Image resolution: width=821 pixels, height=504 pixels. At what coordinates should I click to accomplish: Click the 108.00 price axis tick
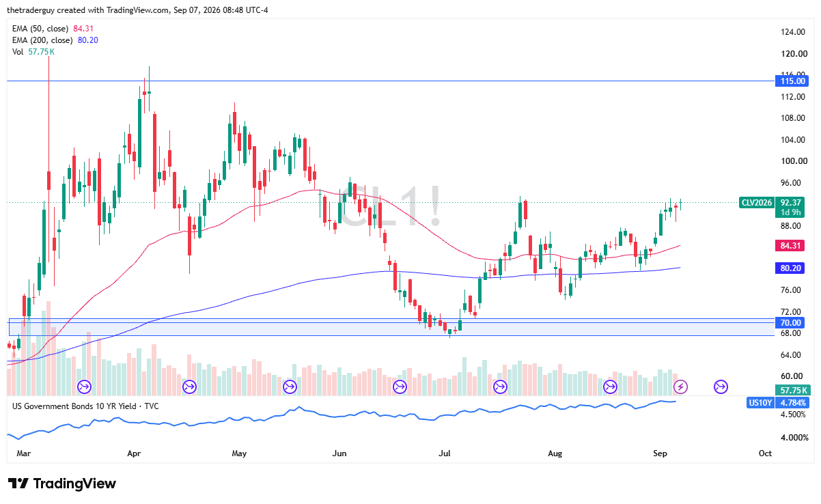(x=792, y=118)
